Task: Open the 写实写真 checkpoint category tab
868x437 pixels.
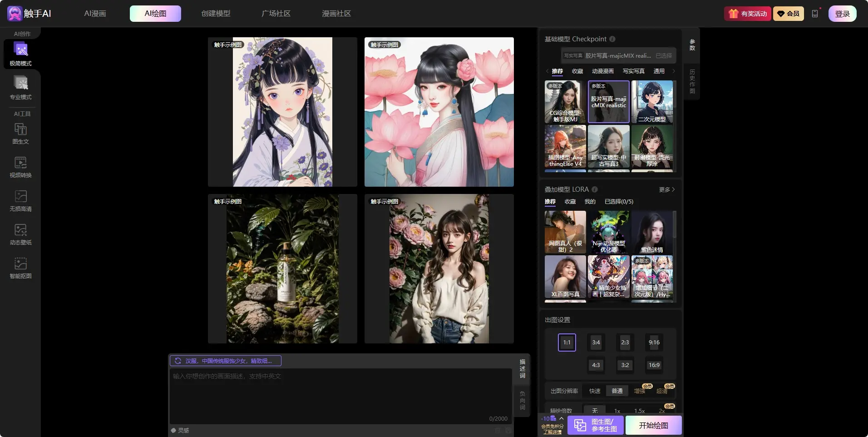Action: pos(633,71)
